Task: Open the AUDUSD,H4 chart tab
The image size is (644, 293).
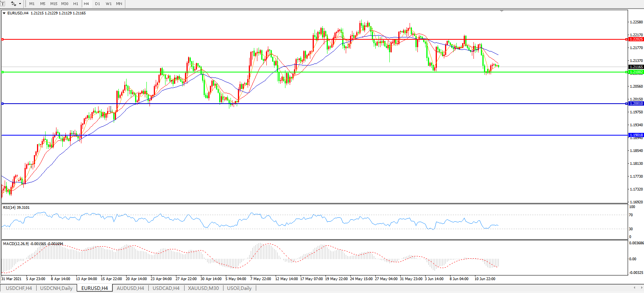Action: (x=130, y=288)
